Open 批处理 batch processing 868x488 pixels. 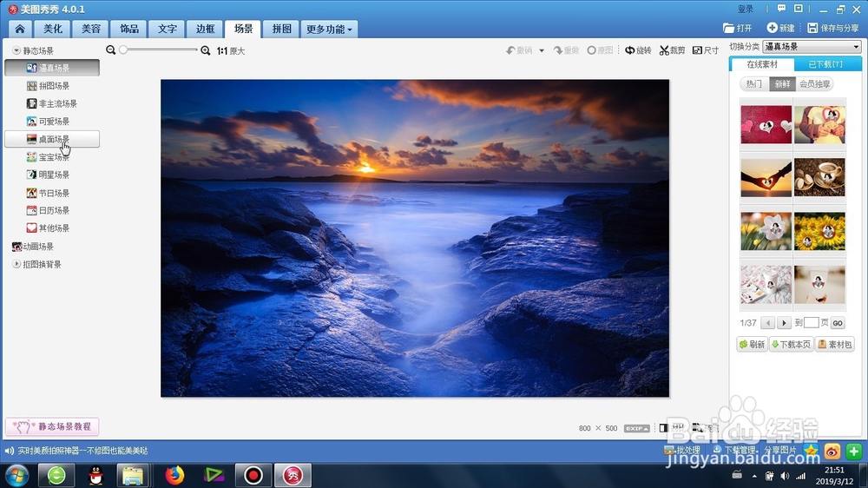682,450
